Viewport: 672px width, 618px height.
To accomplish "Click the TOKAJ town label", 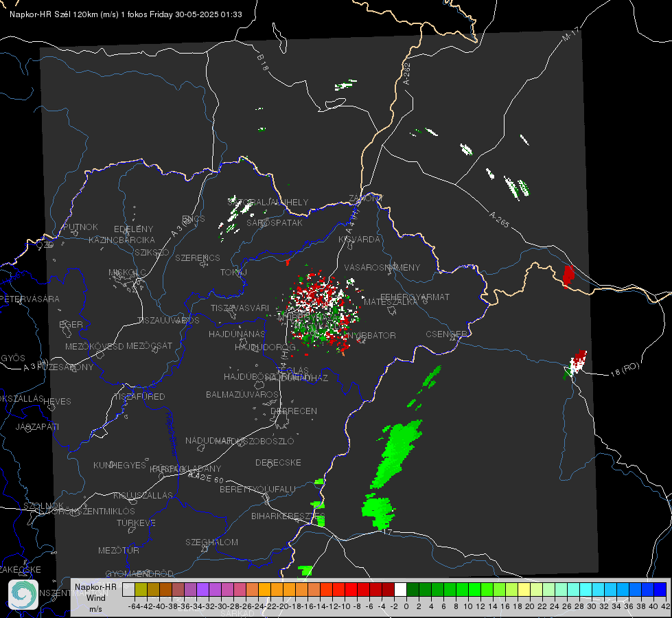I will [x=233, y=273].
